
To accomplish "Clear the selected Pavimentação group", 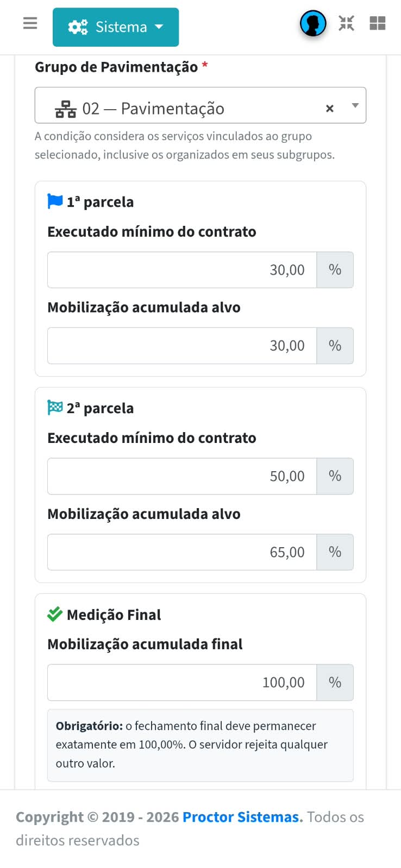I will pos(329,109).
